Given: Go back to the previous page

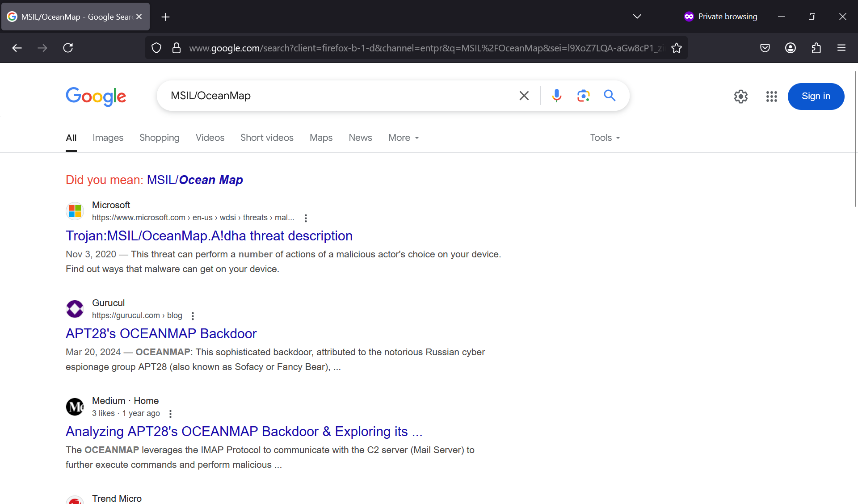Looking at the screenshot, I should (x=17, y=48).
